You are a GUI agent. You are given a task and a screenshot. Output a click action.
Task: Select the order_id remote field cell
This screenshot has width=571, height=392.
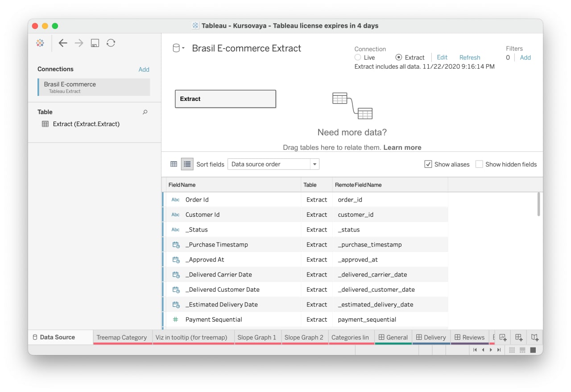390,200
